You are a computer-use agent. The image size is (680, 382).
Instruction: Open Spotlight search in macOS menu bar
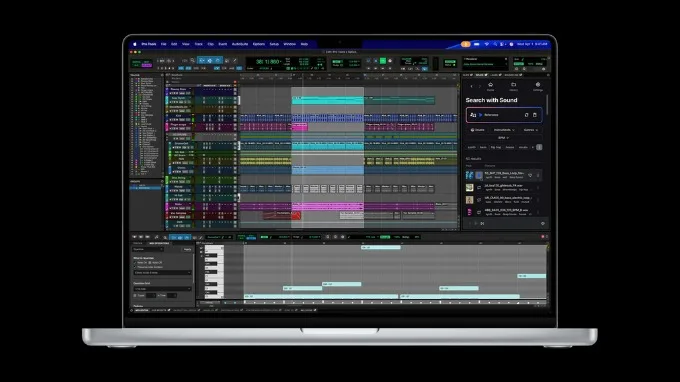pyautogui.click(x=495, y=44)
